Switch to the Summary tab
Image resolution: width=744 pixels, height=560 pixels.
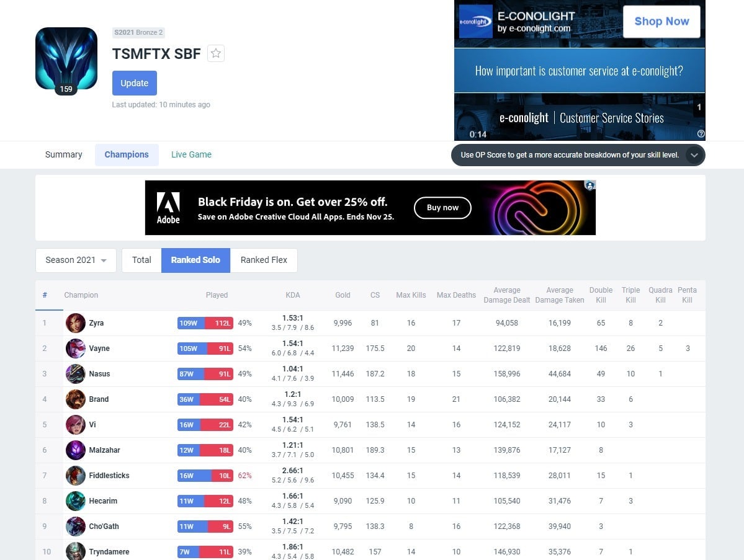(x=64, y=155)
